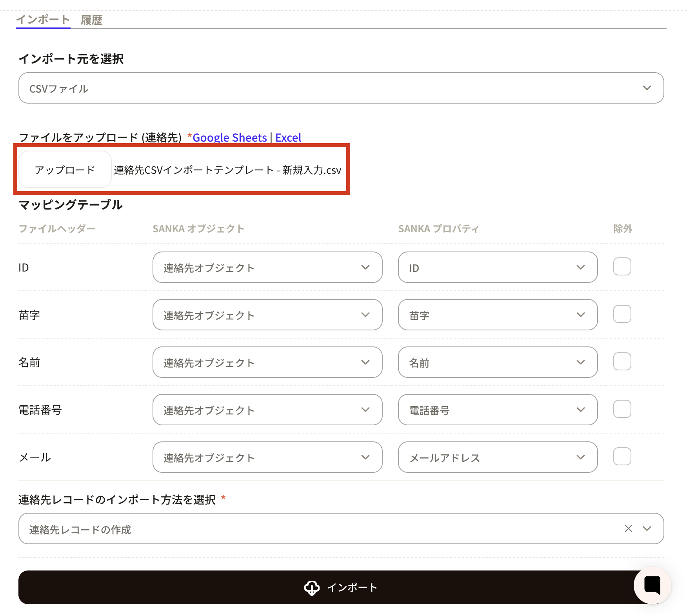Enable exclude checkbox for 電話番号 row
687x616 pixels.
[x=622, y=409]
